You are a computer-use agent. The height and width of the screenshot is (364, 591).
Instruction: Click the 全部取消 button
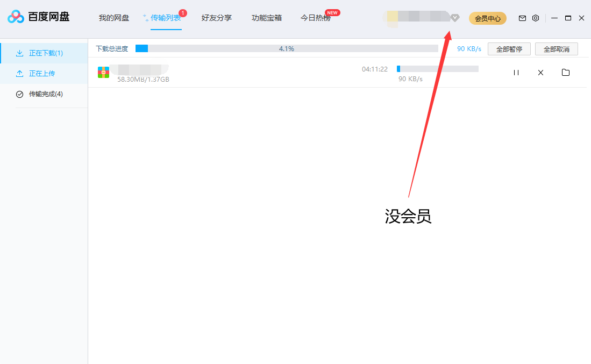556,49
